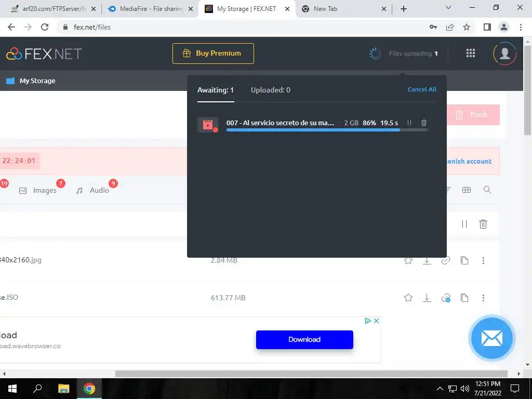Open the FEX.NET user profile avatar
Viewport: 532px width, 399px height.
pyautogui.click(x=504, y=54)
